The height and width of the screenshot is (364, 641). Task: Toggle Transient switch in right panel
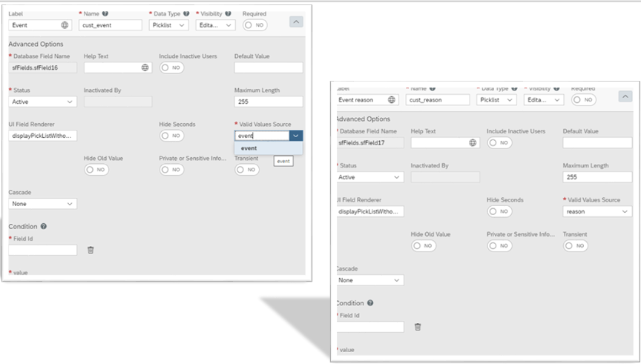[x=576, y=245]
